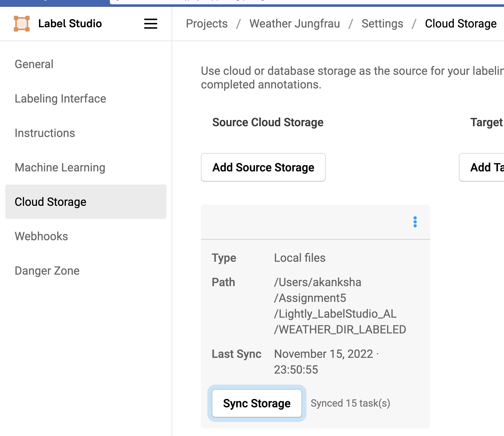Screen dimensions: 504x436
Task: Select Machine Learning in the sidebar
Action: coord(60,168)
